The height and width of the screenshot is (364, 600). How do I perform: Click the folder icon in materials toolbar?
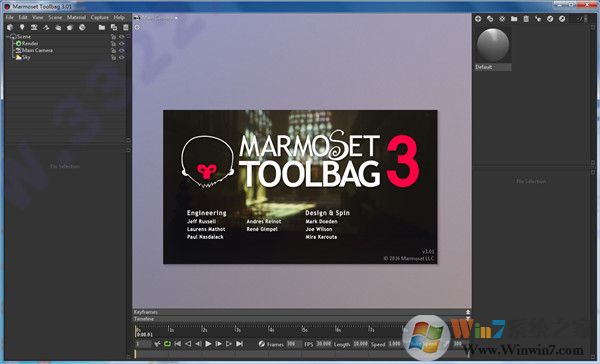[x=514, y=18]
